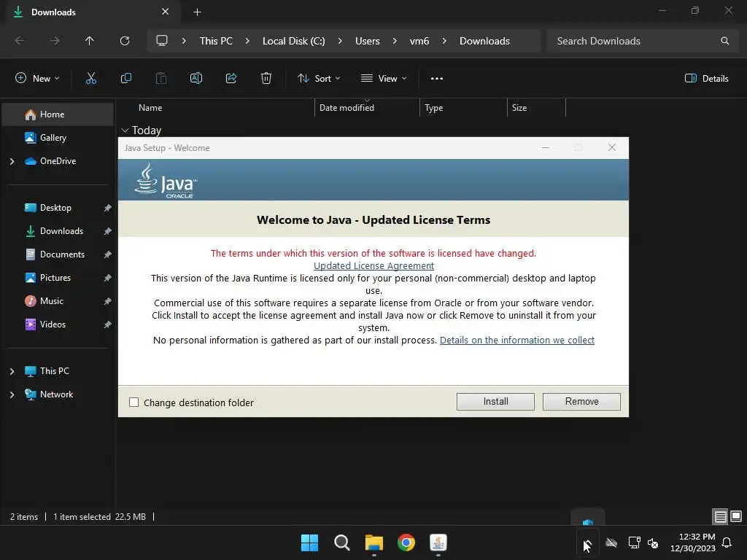The width and height of the screenshot is (747, 560).
Task: Open the notification bell
Action: (727, 542)
